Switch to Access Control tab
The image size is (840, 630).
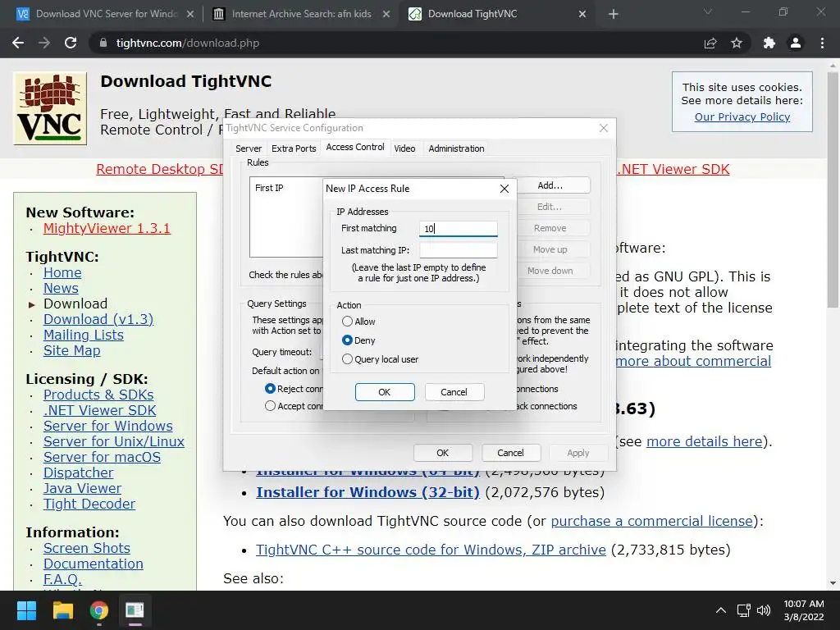tap(355, 148)
